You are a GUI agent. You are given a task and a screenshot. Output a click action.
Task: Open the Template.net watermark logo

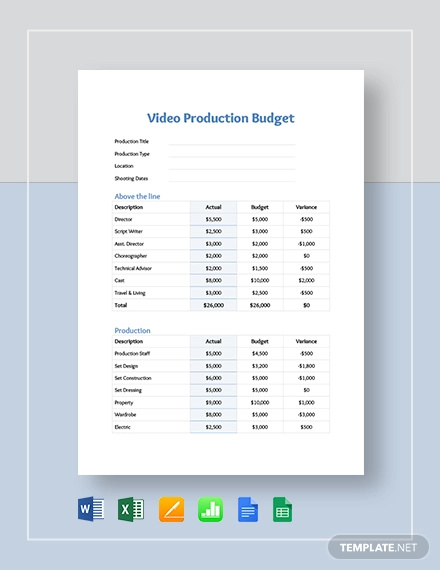click(378, 547)
